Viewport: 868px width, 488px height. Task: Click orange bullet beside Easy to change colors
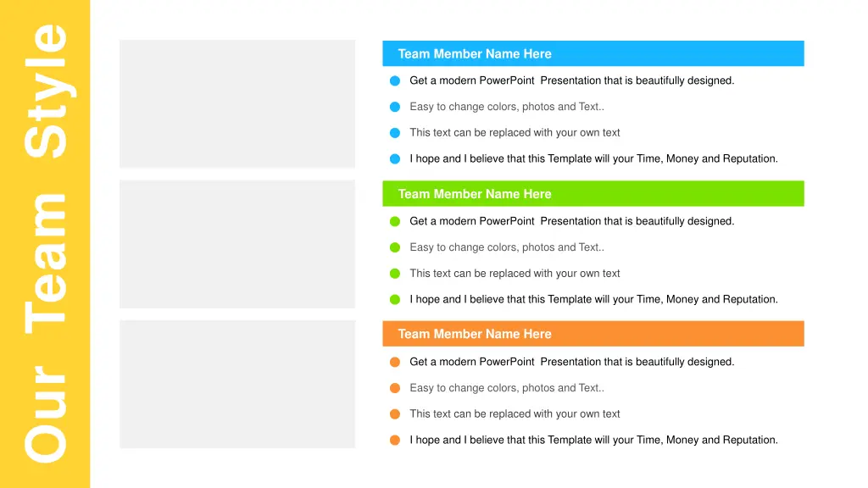395,388
